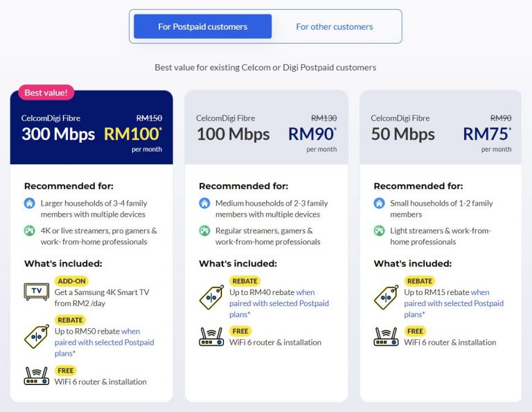Click the rebate tag icon in 100 Mbps plan
Image resolution: width=532 pixels, height=412 pixels.
pos(211,296)
